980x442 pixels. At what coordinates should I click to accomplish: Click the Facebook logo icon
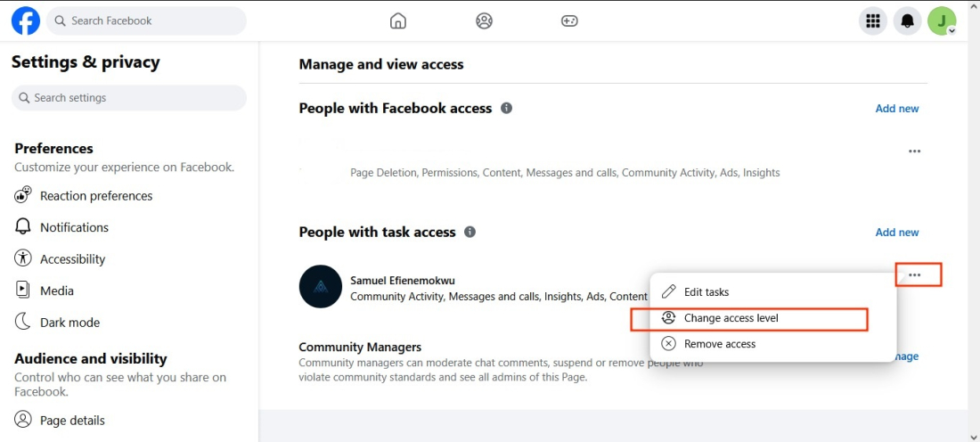[x=25, y=20]
